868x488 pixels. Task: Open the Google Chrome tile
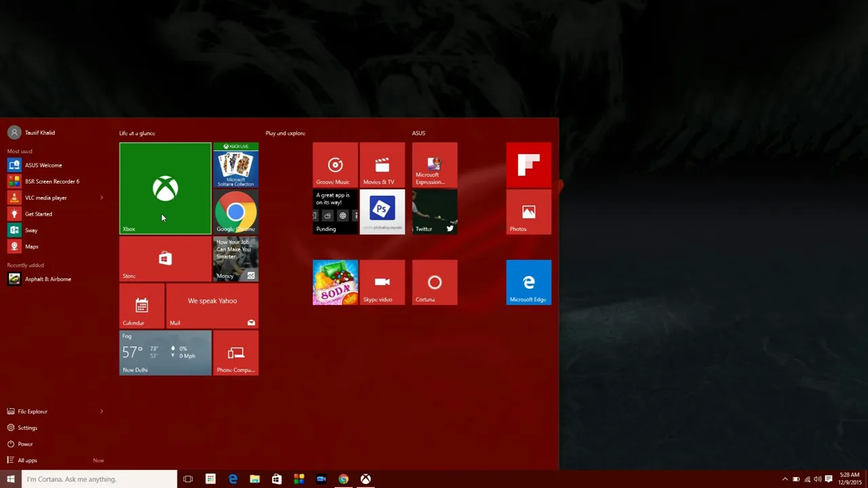(x=236, y=212)
